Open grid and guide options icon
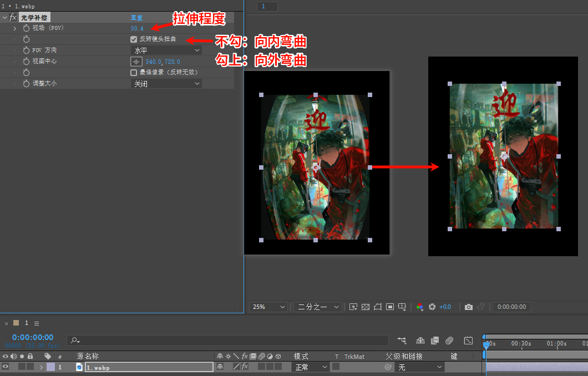 click(x=402, y=307)
